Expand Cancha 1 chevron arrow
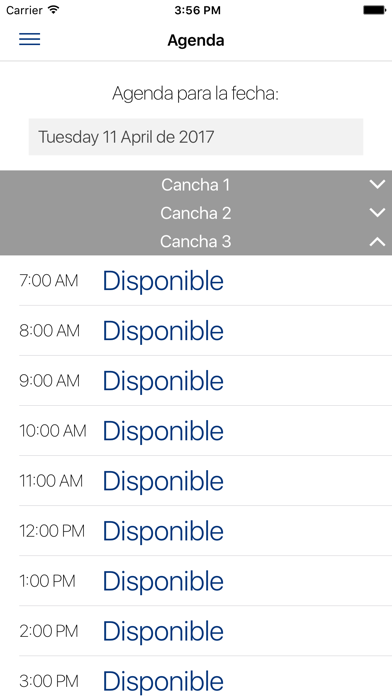 click(377, 185)
